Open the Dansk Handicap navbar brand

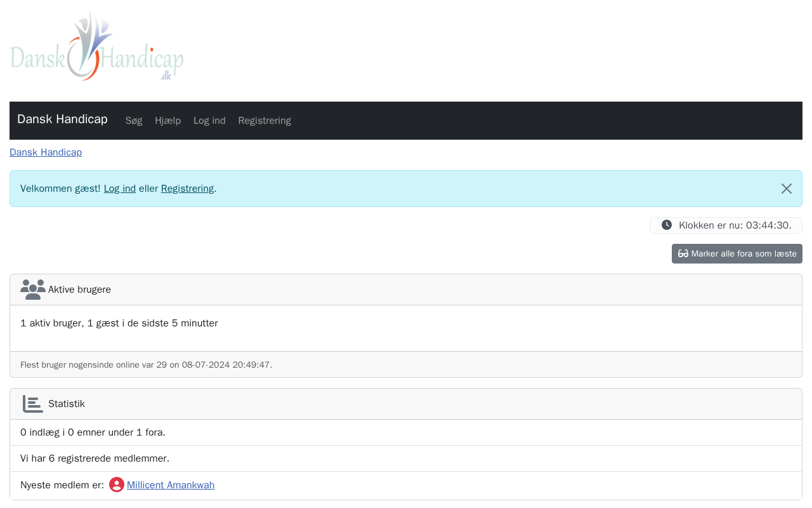(x=62, y=119)
